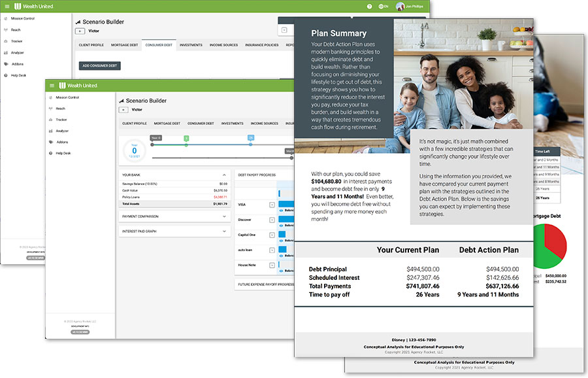Screen dimensions: 588x378
Task: Open the Mission Control link in the front window
Action: (x=67, y=97)
